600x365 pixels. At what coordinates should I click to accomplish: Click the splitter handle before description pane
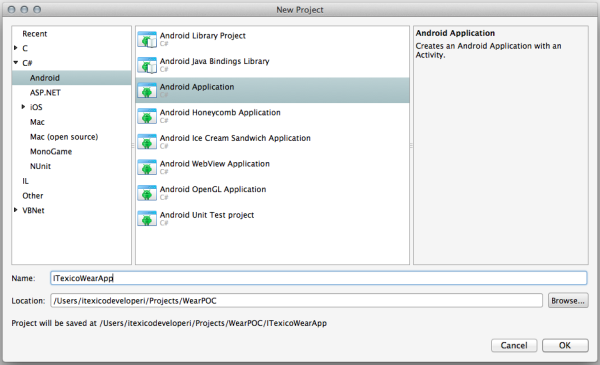tap(411, 145)
